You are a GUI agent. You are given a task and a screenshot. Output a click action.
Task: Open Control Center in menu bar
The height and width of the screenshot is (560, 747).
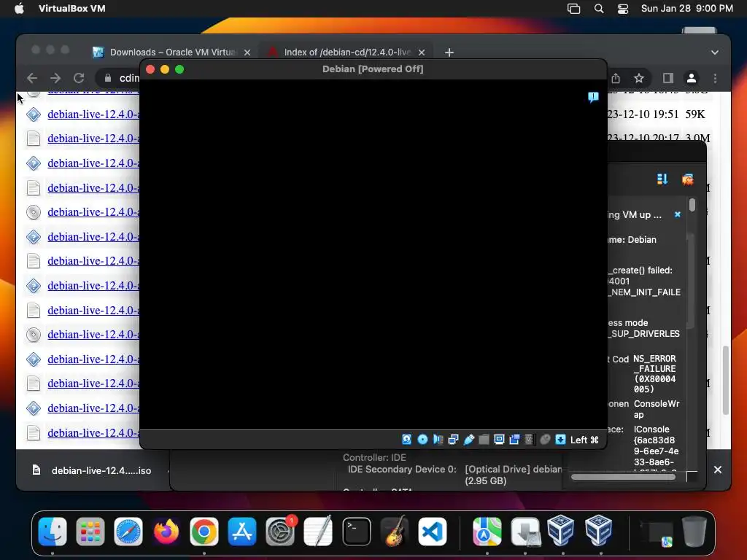[x=623, y=9]
